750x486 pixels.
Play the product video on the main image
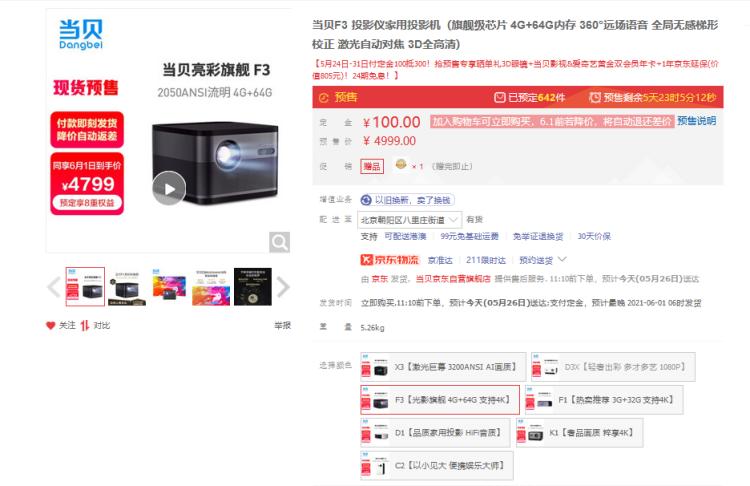[x=169, y=188]
